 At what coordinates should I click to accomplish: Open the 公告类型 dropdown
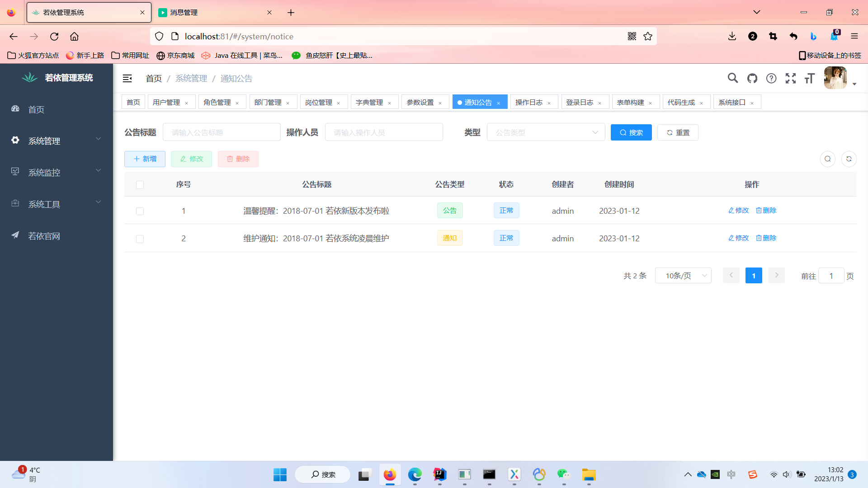tap(546, 132)
